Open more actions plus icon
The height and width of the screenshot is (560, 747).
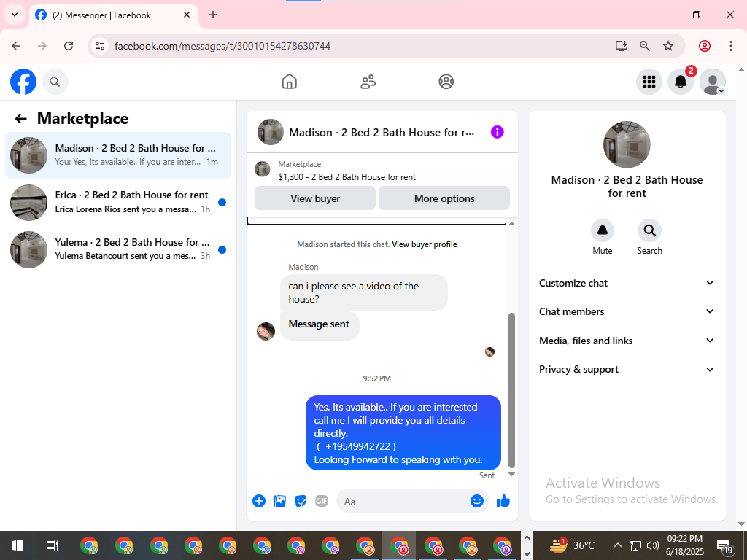coord(259,501)
